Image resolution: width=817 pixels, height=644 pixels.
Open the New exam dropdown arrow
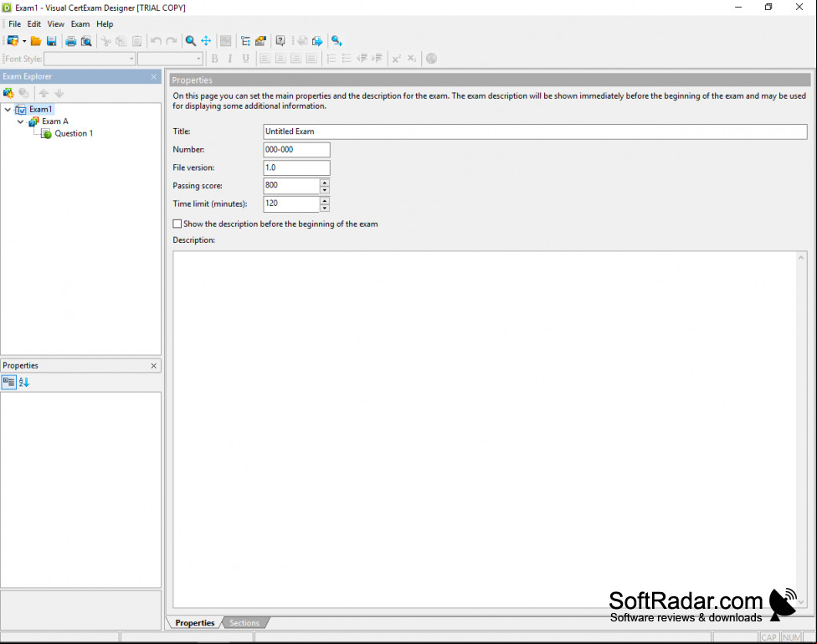tap(24, 41)
